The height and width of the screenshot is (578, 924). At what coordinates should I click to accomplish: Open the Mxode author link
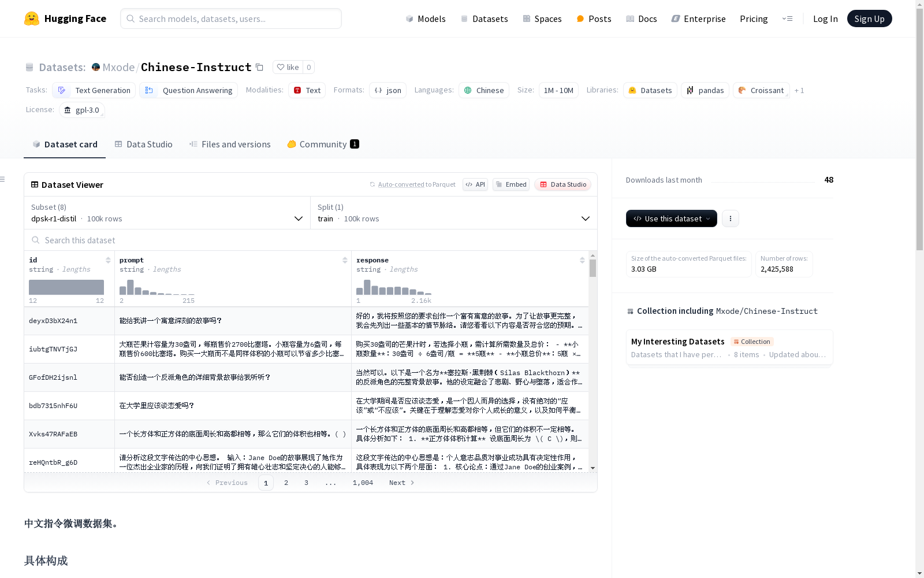coord(118,67)
